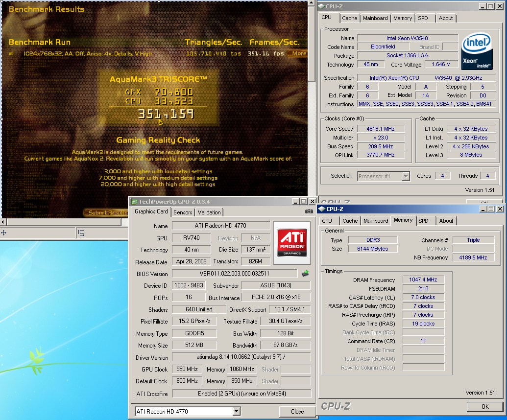The width and height of the screenshot is (507, 420).
Task: Click the BIOS Version value field
Action: [235, 274]
